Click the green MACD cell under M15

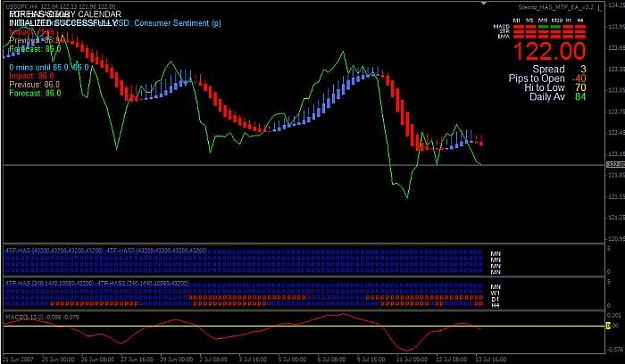tap(542, 27)
